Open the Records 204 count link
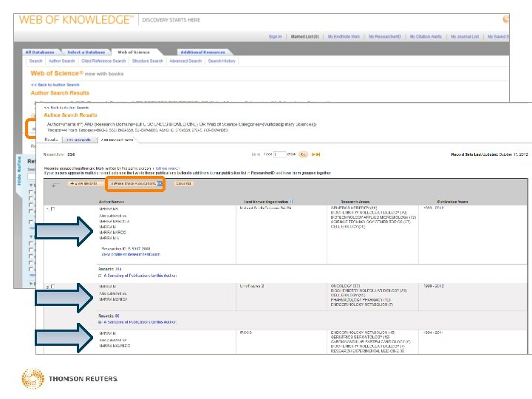Viewport: 532px width, 399px height. click(118, 269)
